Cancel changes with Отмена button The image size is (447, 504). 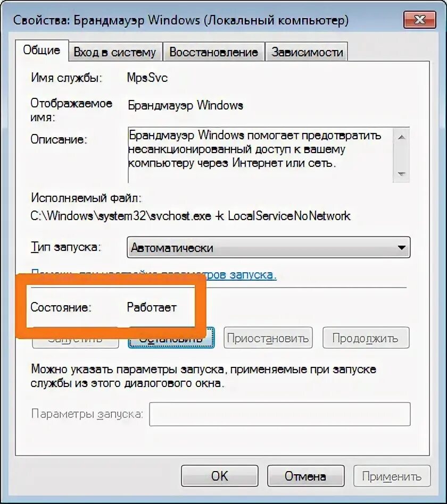[306, 476]
